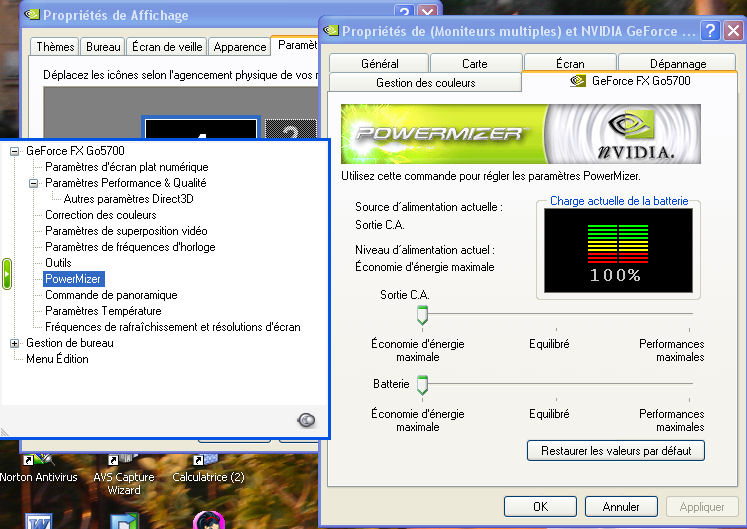Click the green side-panel collapse handle

coord(7,274)
